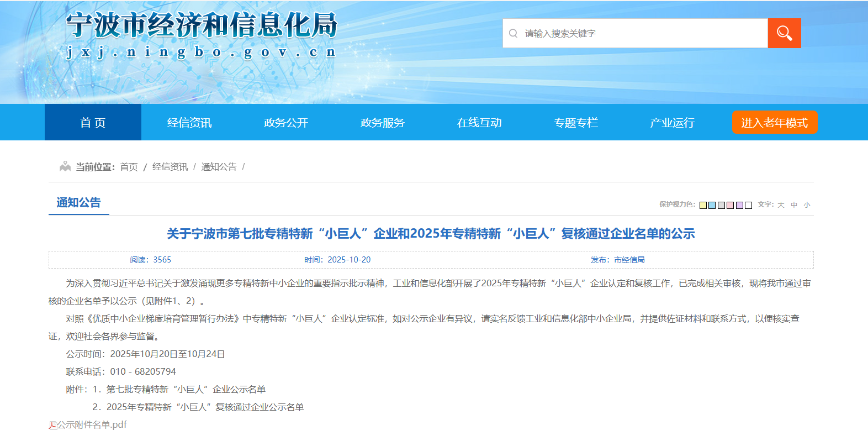Screen dimensions: 868x446
Task: Enable elderly mode via 进入老年模式 button
Action: click(x=774, y=123)
